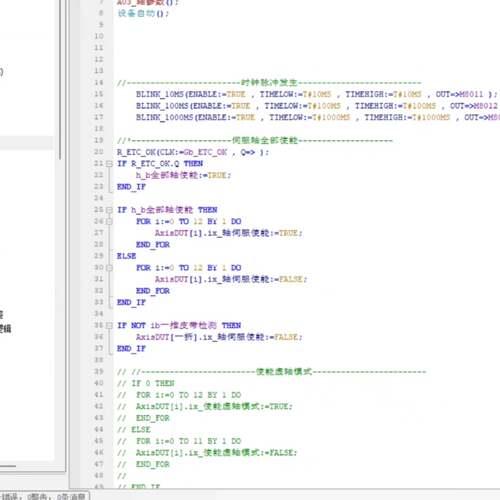The height and width of the screenshot is (500, 500).
Task: Click R_ETC_OK(CLK:=Gb_ETC_OK on line 20
Action: coord(172,152)
